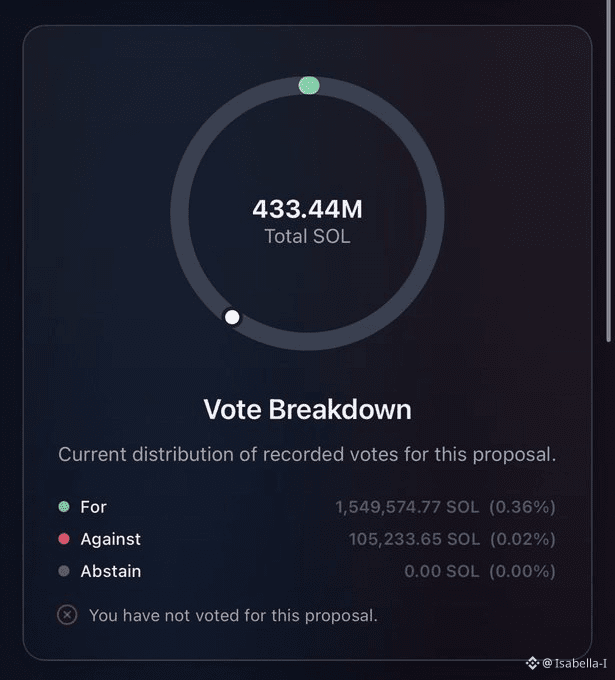Click the 0.00 SOL Abstain amount
The width and height of the screenshot is (615, 680).
click(442, 571)
